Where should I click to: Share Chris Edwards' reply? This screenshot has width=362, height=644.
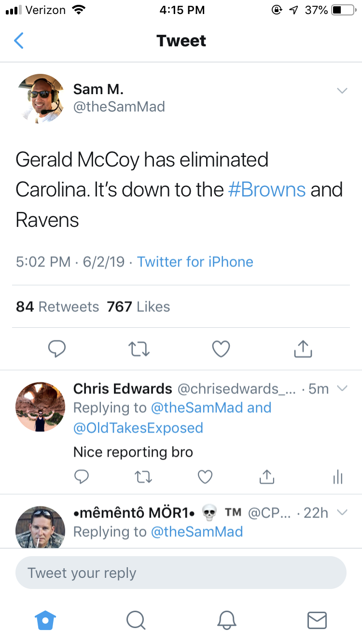(x=266, y=476)
